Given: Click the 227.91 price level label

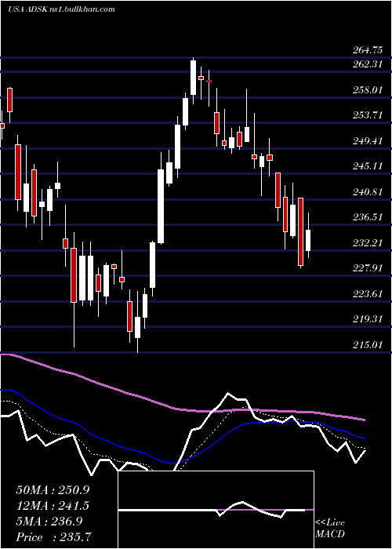Looking at the screenshot, I should (x=367, y=268).
